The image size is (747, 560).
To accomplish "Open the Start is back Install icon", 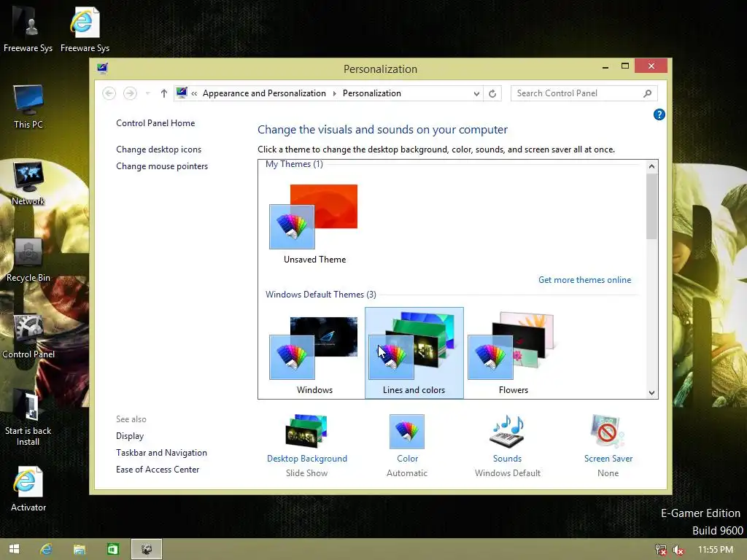I will coord(28,419).
